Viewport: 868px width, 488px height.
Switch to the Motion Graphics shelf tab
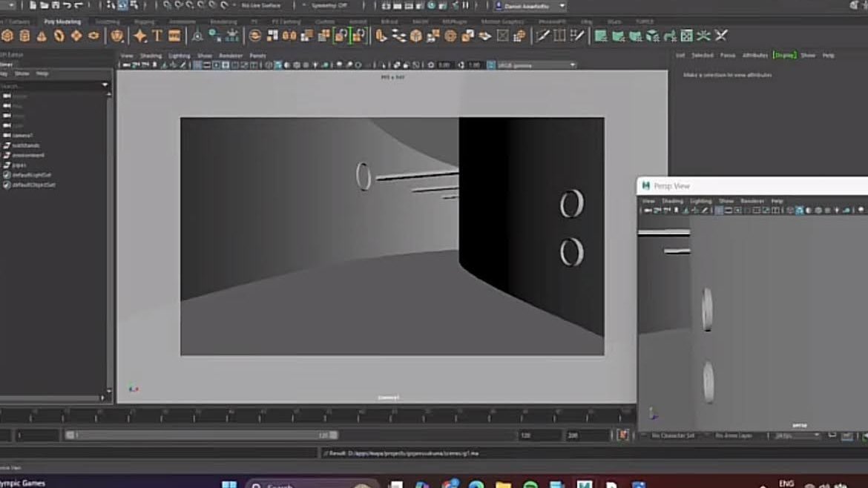(x=503, y=22)
